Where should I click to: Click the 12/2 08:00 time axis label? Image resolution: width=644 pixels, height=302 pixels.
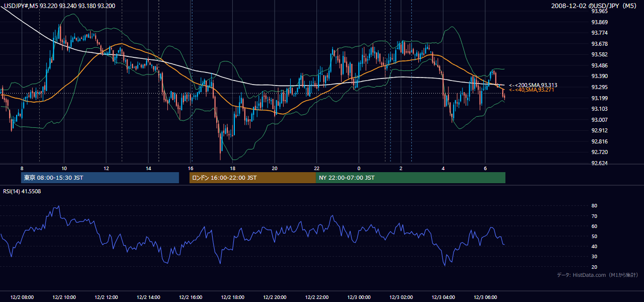pos(22,297)
